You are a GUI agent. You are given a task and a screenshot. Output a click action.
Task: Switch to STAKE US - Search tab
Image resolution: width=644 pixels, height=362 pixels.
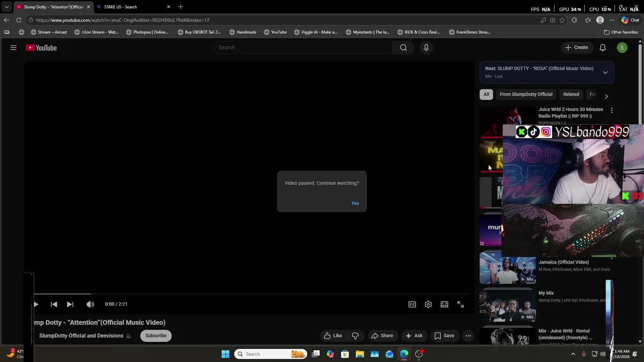coord(132,7)
